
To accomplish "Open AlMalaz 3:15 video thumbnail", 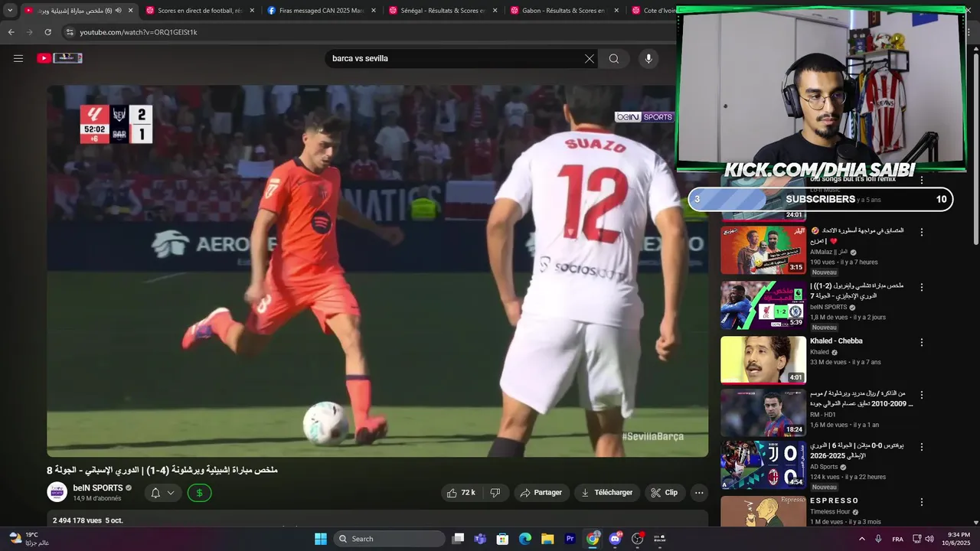I will click(763, 249).
